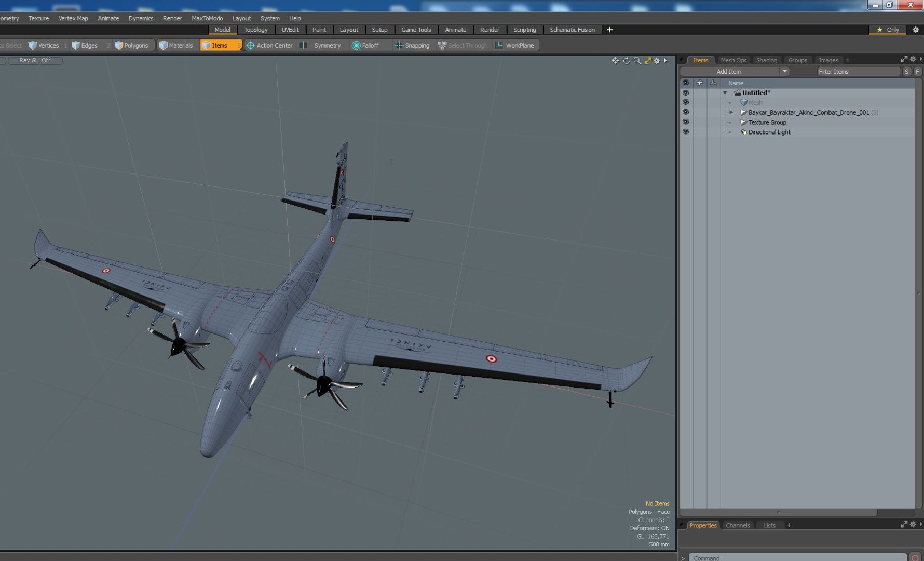Switch to Polygons selection mode
The width and height of the screenshot is (924, 561).
(132, 45)
